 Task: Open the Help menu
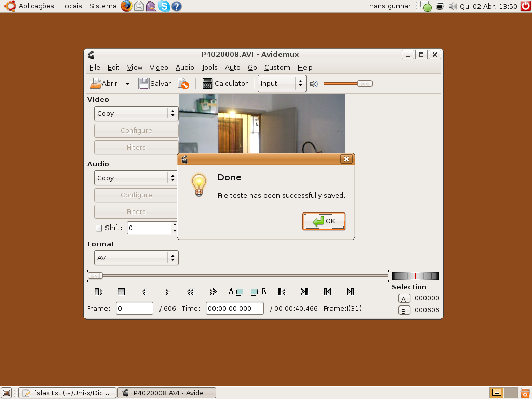pos(305,67)
